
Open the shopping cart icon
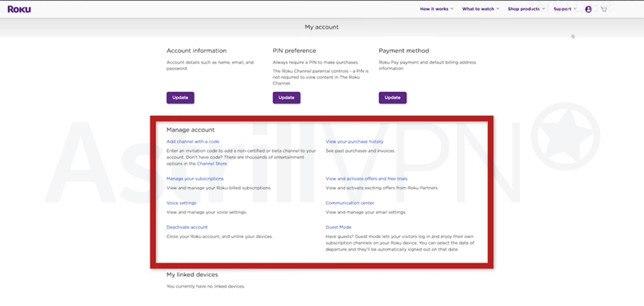[x=603, y=9]
